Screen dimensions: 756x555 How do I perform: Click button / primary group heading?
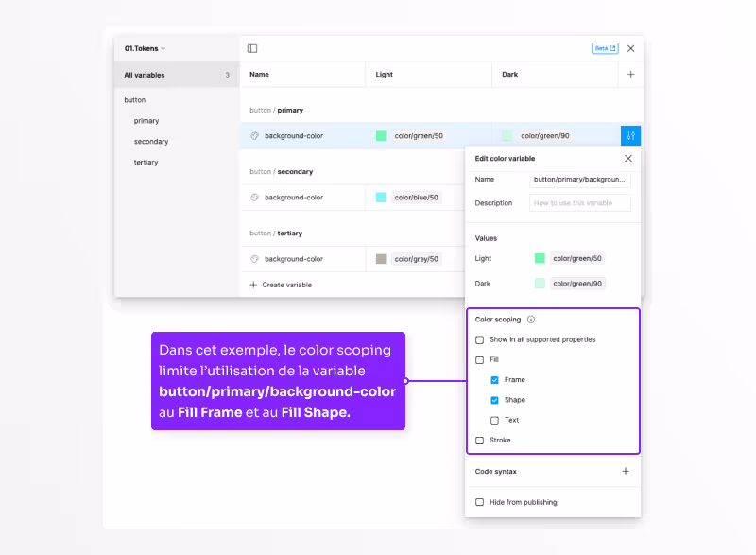click(276, 110)
